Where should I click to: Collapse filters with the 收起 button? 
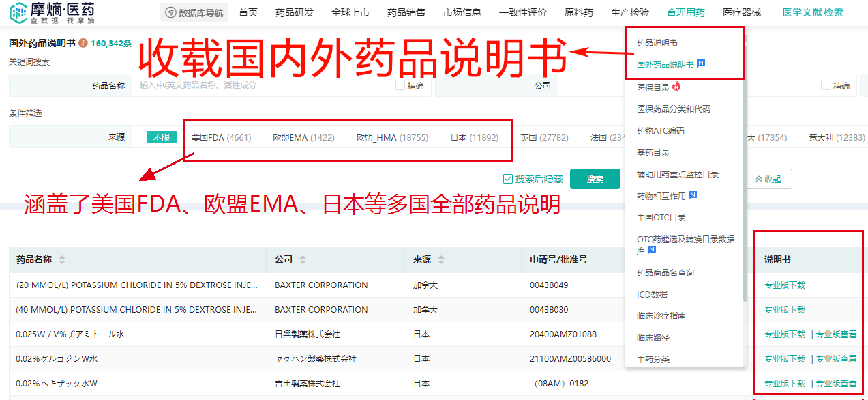coord(768,179)
